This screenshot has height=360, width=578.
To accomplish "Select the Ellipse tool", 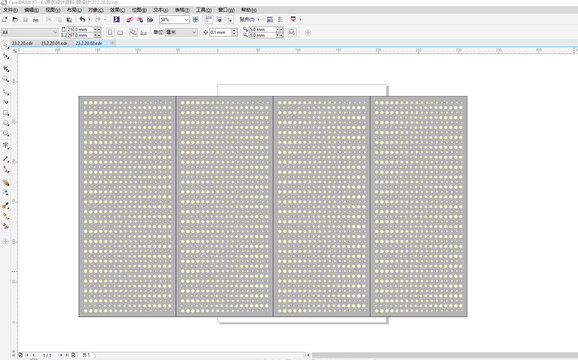I will 6,123.
